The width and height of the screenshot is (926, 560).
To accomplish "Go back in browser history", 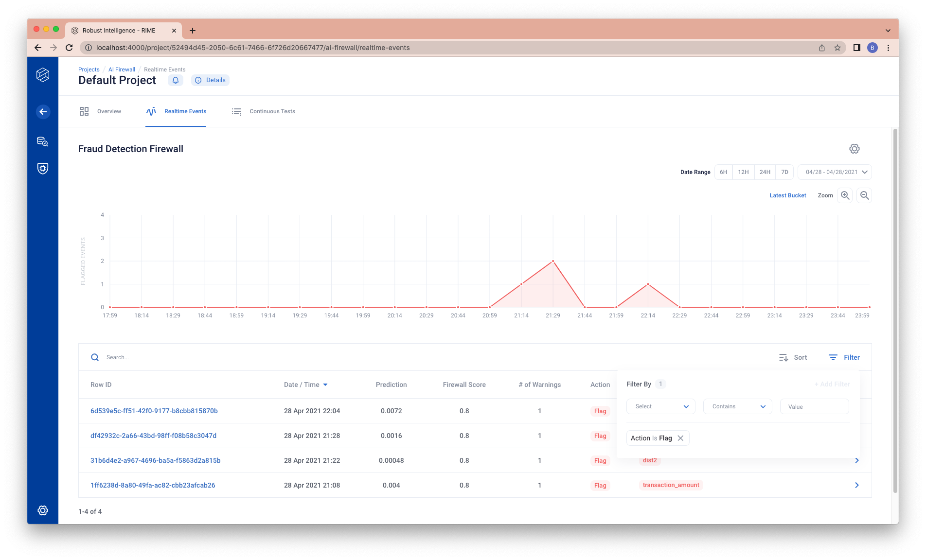I will pos(38,48).
